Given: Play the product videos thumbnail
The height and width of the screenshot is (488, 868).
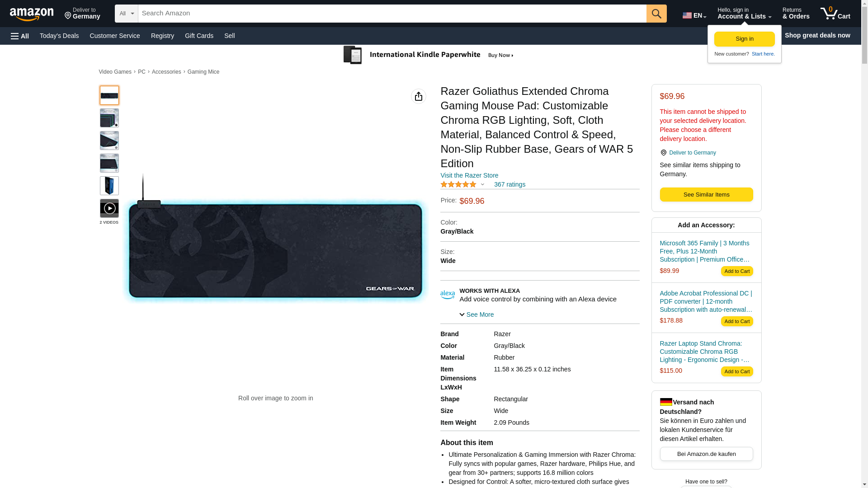Looking at the screenshot, I should [x=109, y=208].
